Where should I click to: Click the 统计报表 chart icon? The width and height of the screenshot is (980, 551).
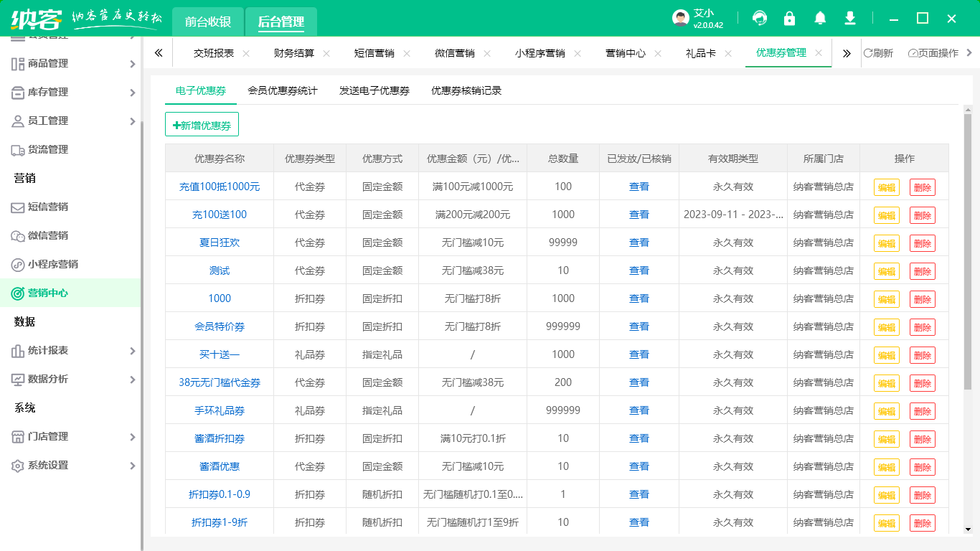coord(18,351)
